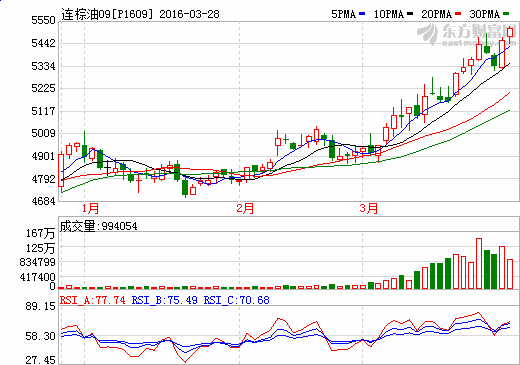Click the 5117 price axis label
Image resolution: width=520 pixels, height=365 pixels.
tap(43, 111)
